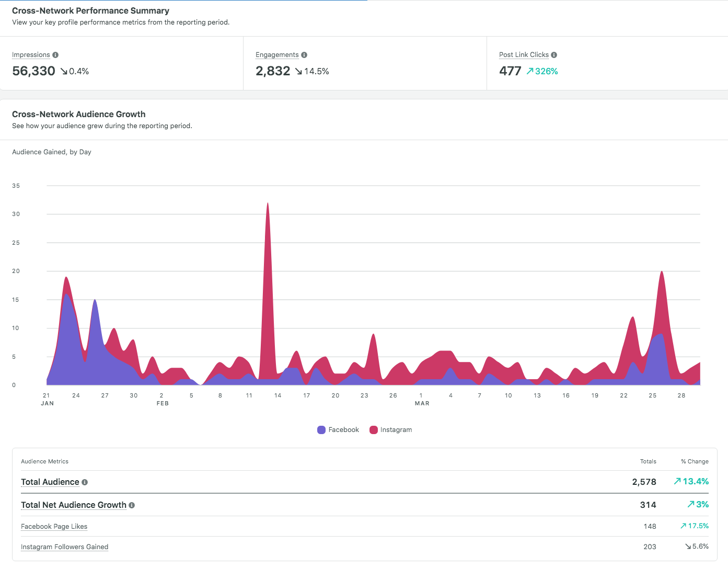Screen dimensions: 728x568
Task: Click the engagements value 2,832
Action: click(273, 71)
